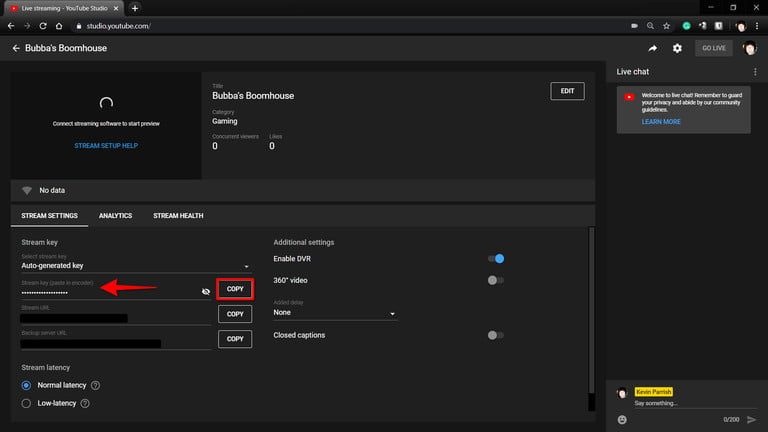The width and height of the screenshot is (768, 432).
Task: Click the help icon next to Normal latency
Action: [x=95, y=385]
